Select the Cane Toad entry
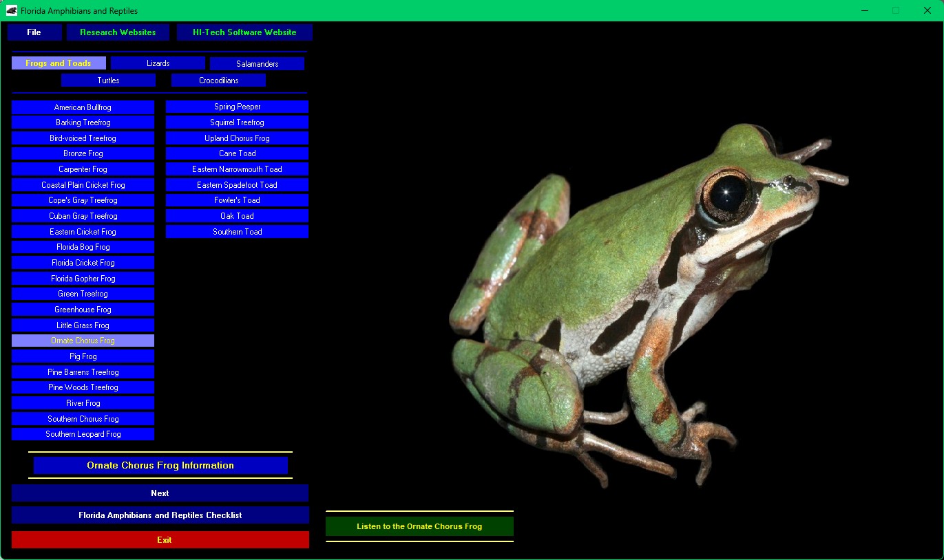 (x=237, y=153)
